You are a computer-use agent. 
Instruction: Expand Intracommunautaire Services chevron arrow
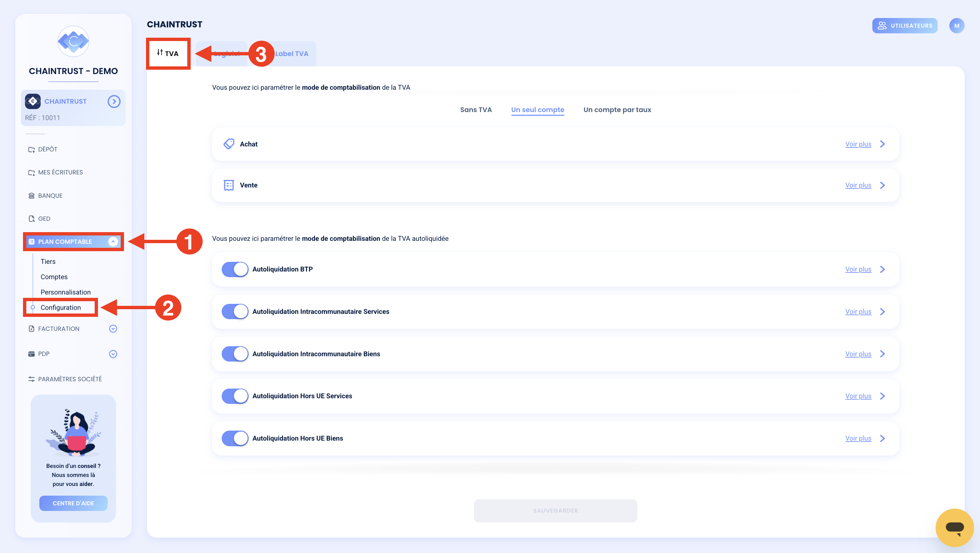883,311
